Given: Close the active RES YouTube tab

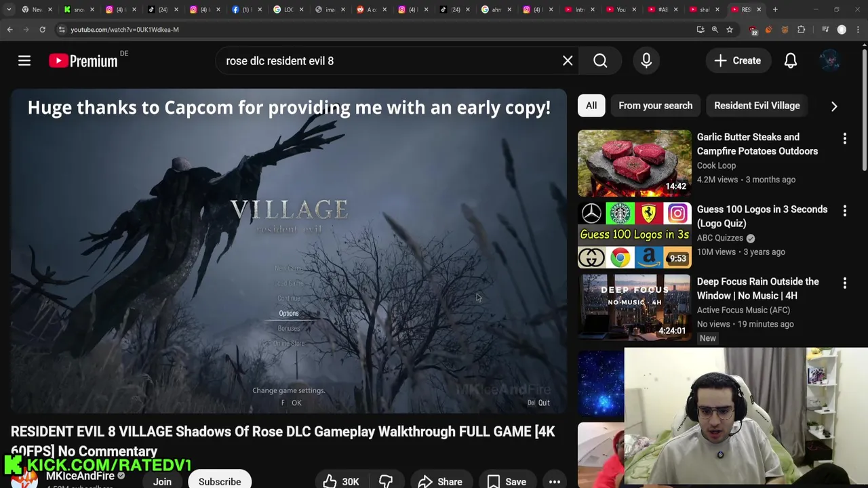Looking at the screenshot, I should pos(759,9).
